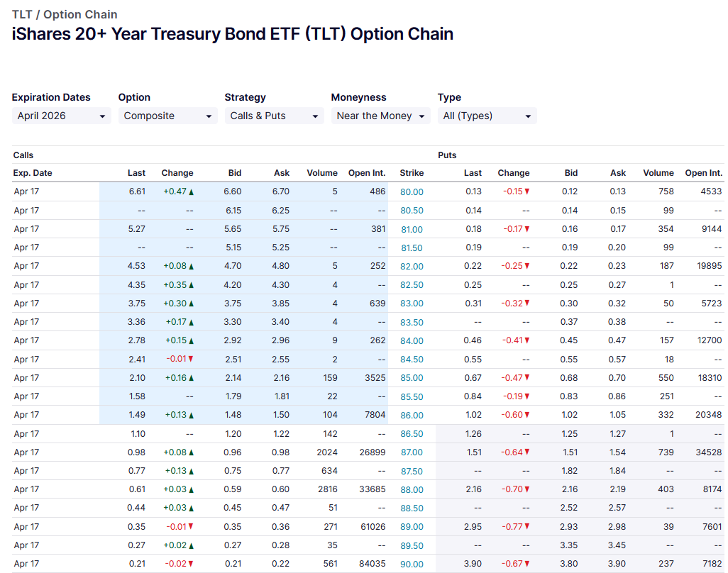Click the Exp. Date column header
728x573 pixels.
tap(33, 172)
